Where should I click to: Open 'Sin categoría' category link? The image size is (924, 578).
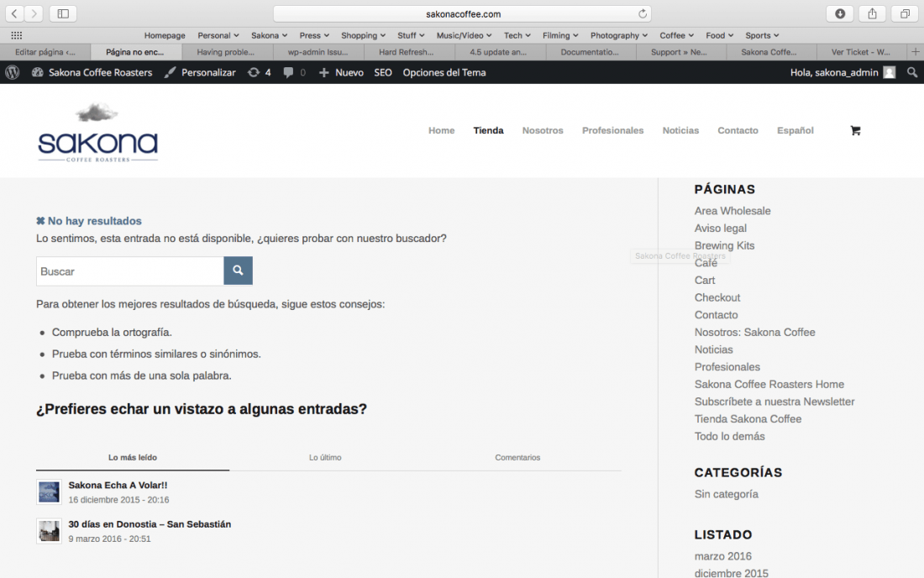coord(726,494)
